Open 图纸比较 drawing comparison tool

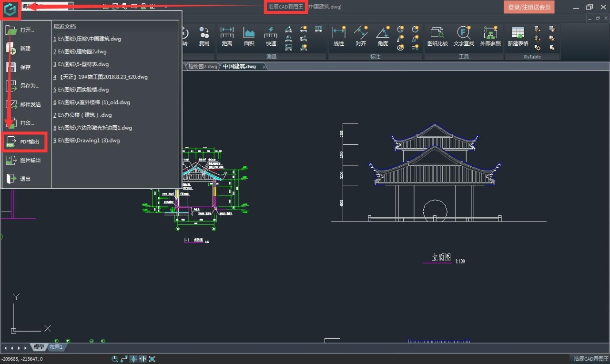[x=437, y=36]
